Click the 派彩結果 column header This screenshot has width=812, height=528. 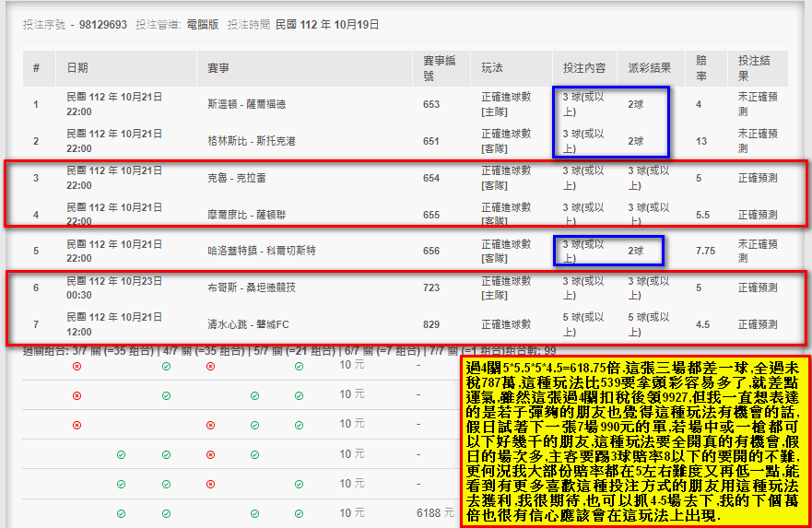[x=649, y=68]
